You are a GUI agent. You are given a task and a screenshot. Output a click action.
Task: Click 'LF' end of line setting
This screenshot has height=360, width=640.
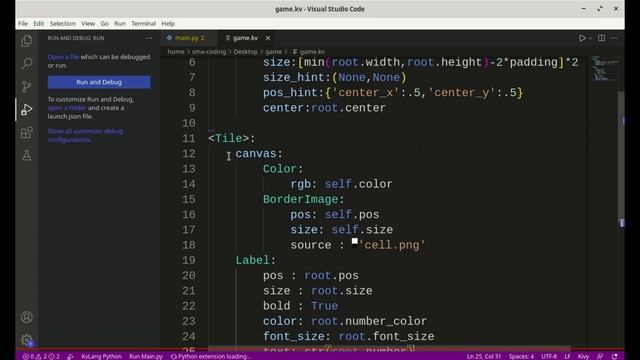click(567, 356)
